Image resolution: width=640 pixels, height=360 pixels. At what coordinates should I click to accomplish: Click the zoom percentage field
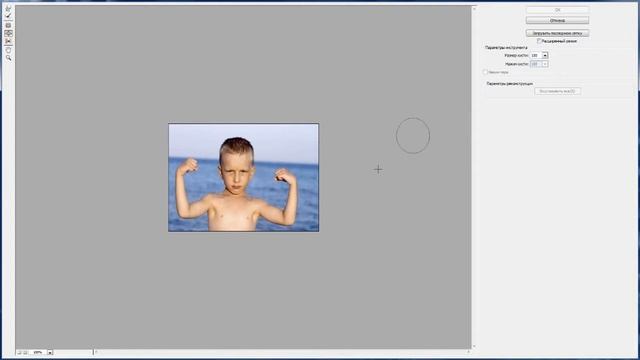pyautogui.click(x=38, y=352)
